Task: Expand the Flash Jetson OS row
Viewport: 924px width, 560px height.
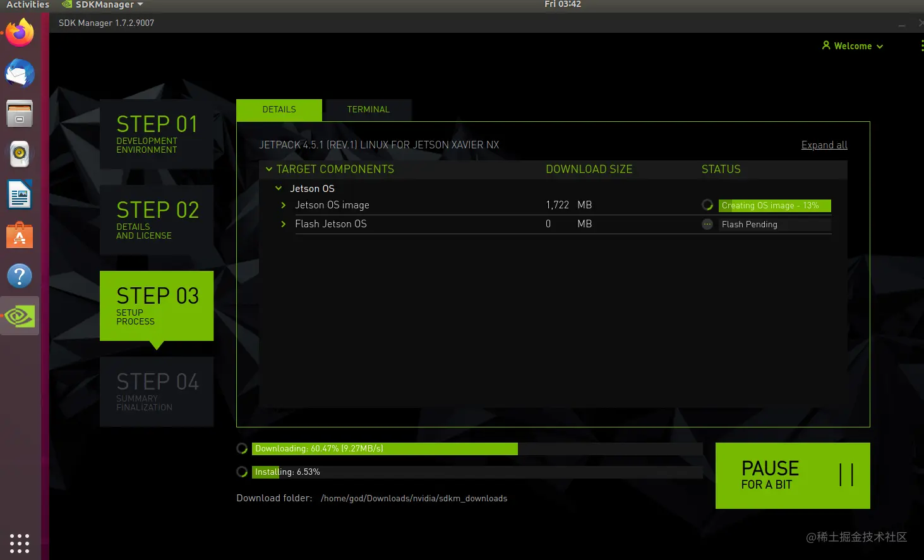Action: click(x=284, y=224)
